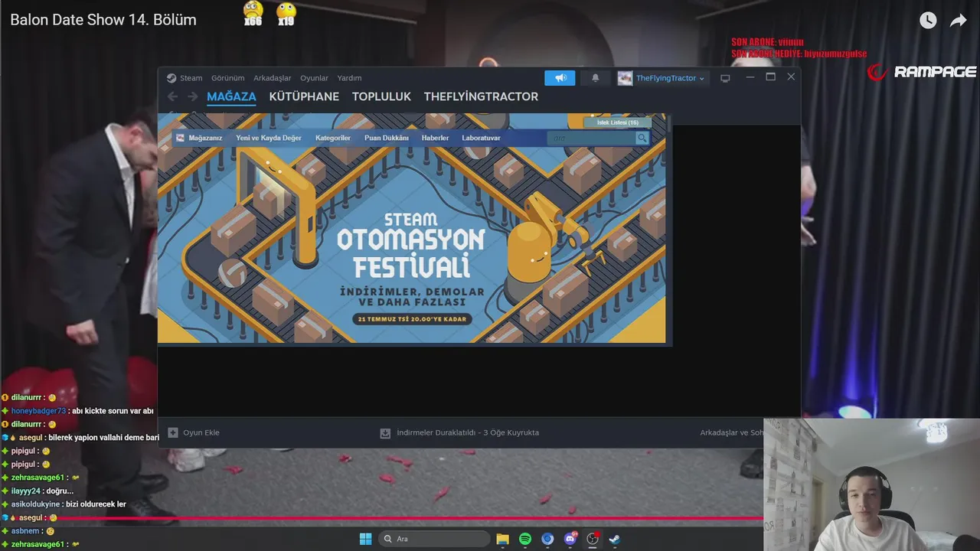This screenshot has height=551, width=980.
Task: Open OBS Studio from the taskbar
Action: (592, 539)
